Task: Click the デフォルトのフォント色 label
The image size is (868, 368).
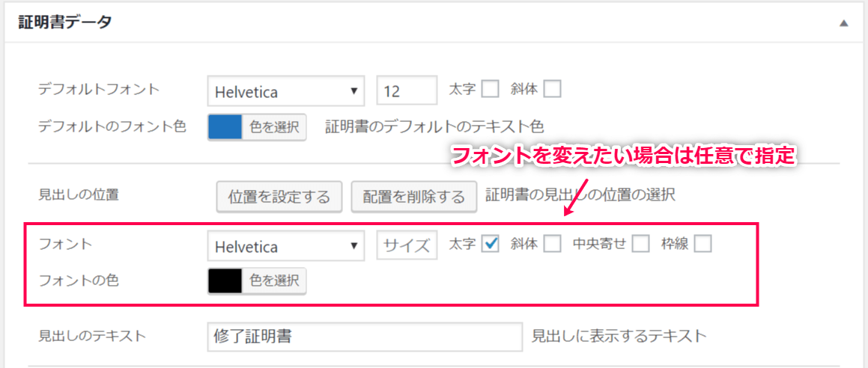Action: (x=112, y=126)
